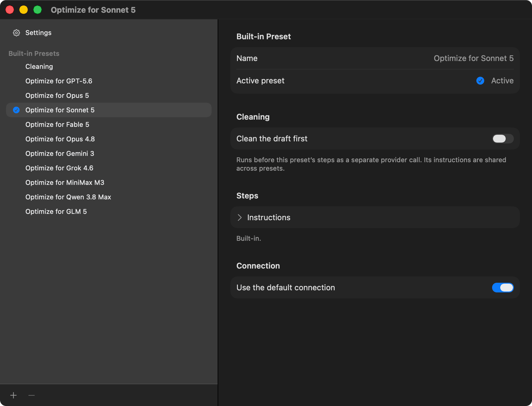Click the blue Active checkmark icon

point(480,81)
